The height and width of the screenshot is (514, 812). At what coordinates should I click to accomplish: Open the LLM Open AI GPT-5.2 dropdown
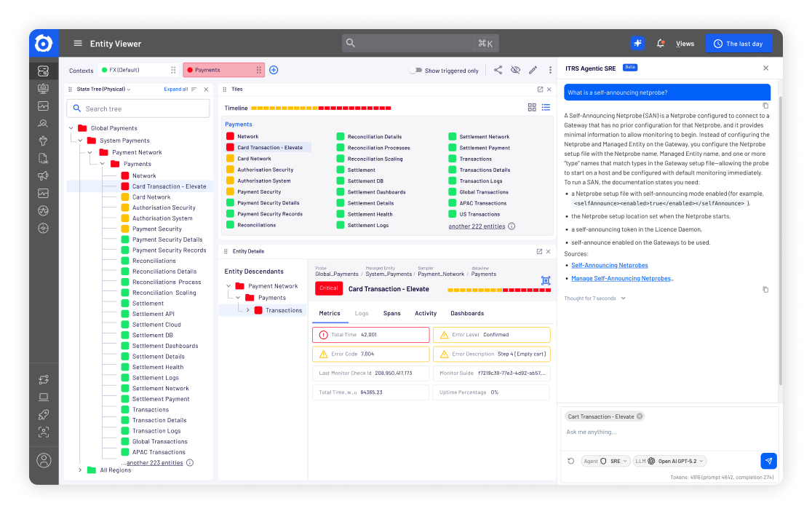click(x=669, y=461)
